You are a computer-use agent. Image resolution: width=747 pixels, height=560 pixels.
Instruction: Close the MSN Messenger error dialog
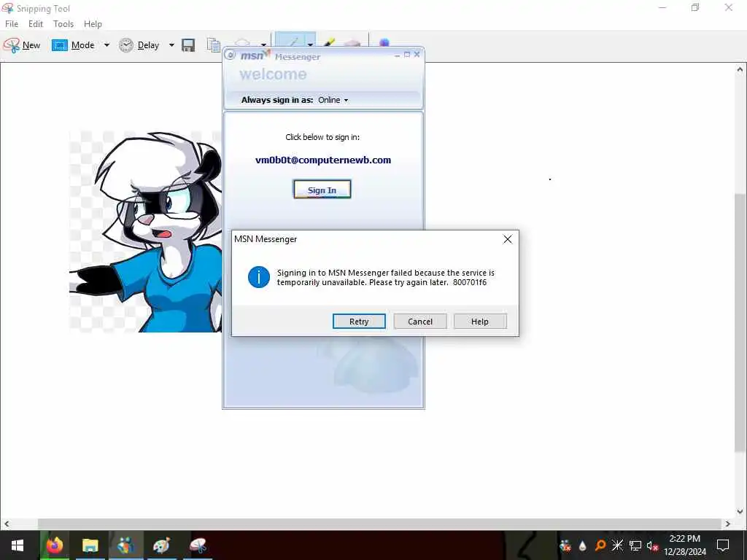click(508, 239)
